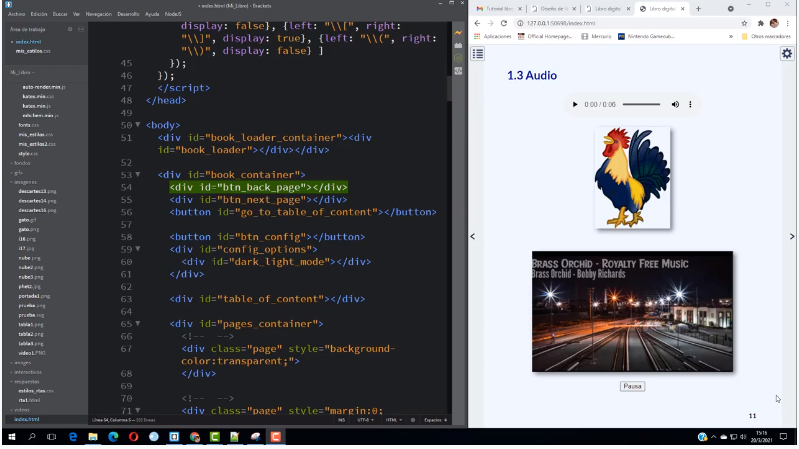View site information icon in address bar
This screenshot has width=799, height=449.
[520, 23]
